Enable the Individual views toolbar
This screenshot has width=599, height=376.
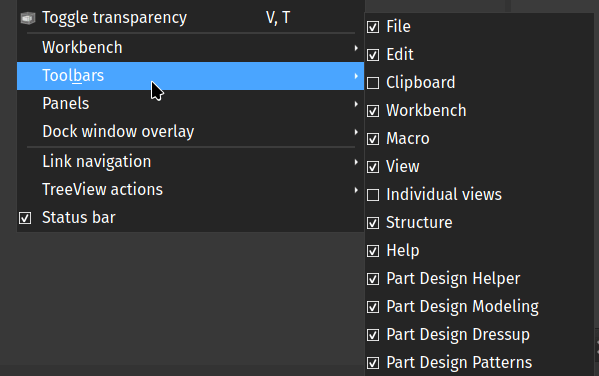373,195
